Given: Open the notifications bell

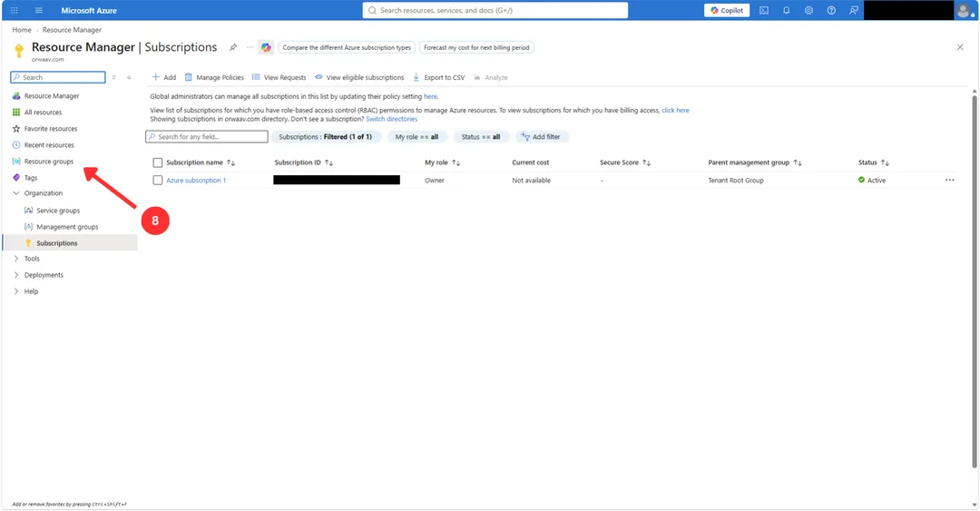Looking at the screenshot, I should [786, 11].
